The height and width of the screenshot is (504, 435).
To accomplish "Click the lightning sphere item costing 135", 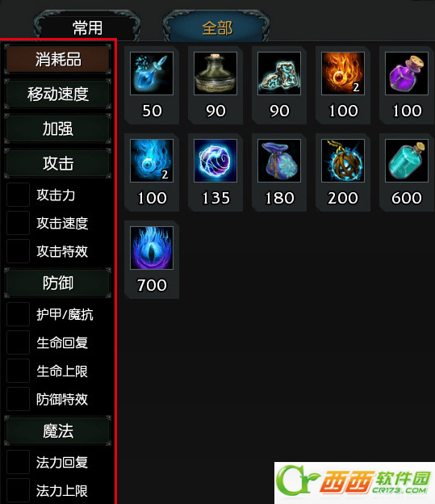I will pos(215,161).
